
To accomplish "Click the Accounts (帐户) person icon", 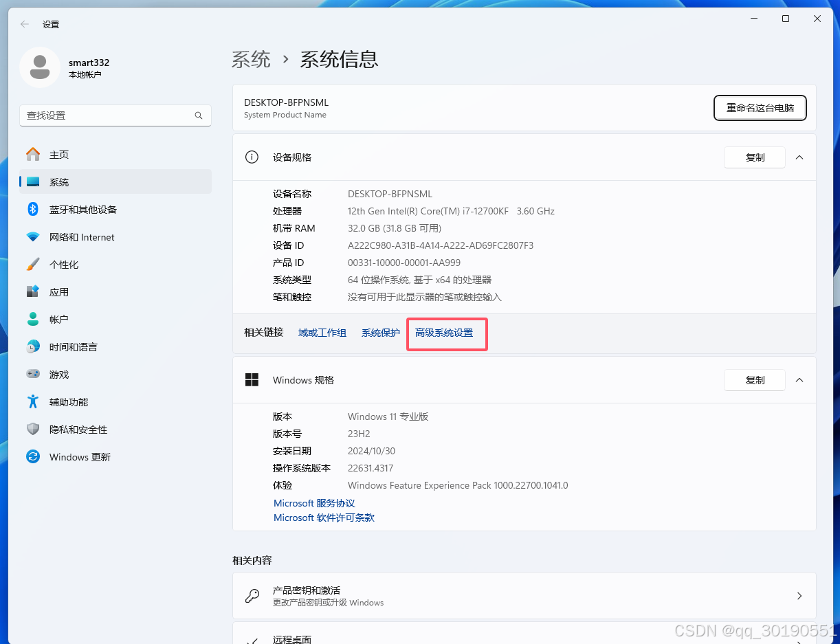I will tap(33, 319).
